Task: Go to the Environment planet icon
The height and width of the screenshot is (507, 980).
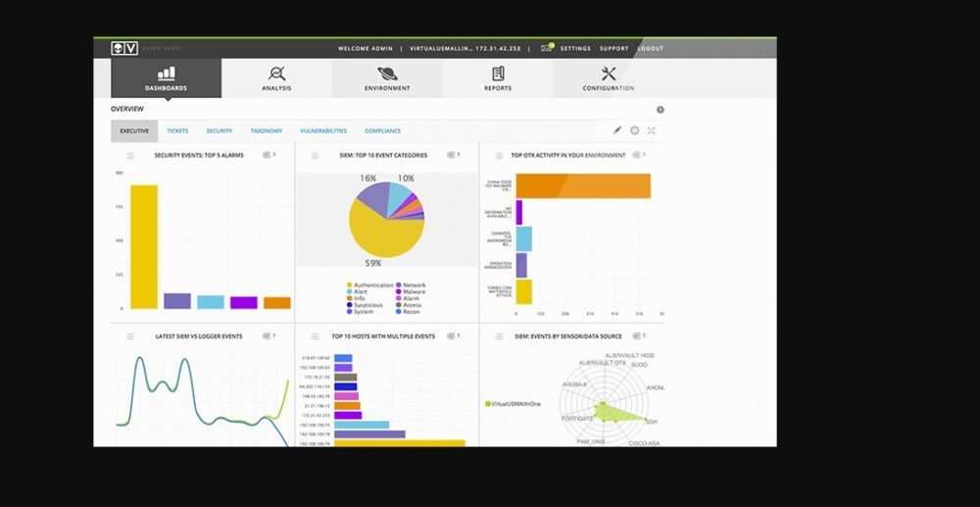Action: (387, 77)
